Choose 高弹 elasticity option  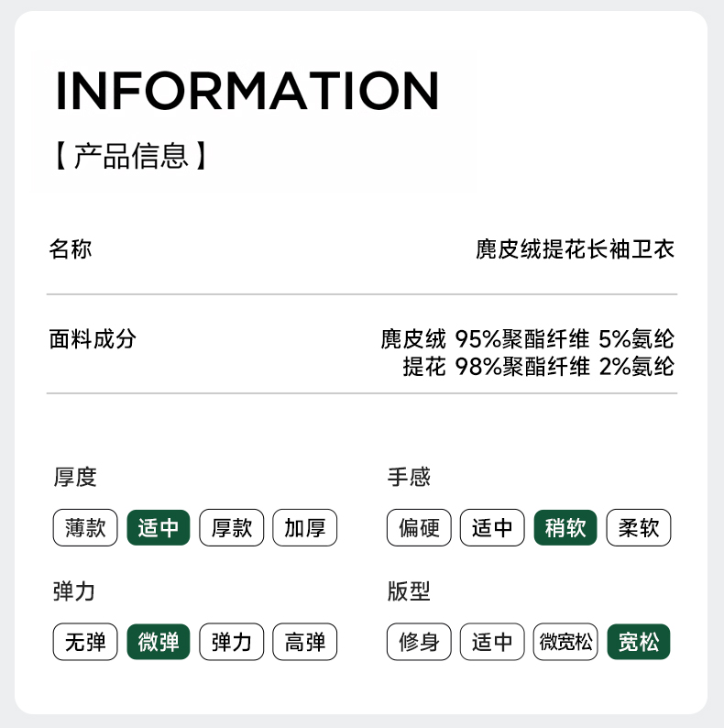click(305, 642)
